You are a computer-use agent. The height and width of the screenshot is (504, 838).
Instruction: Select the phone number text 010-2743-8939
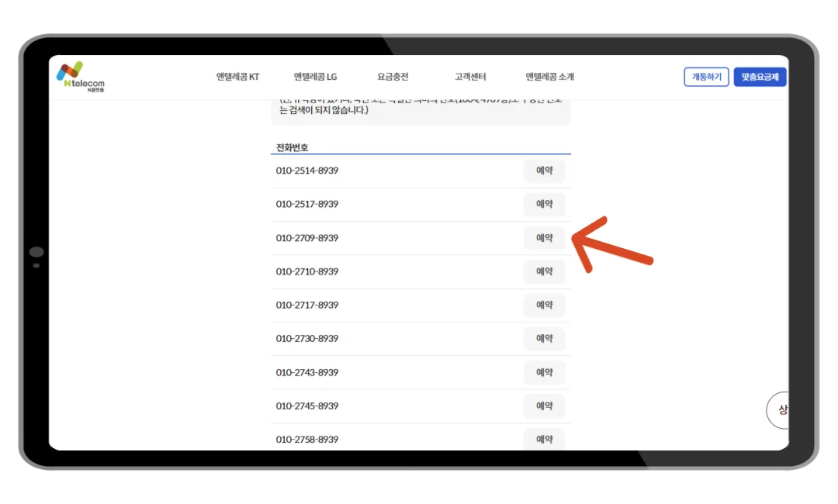pos(307,373)
